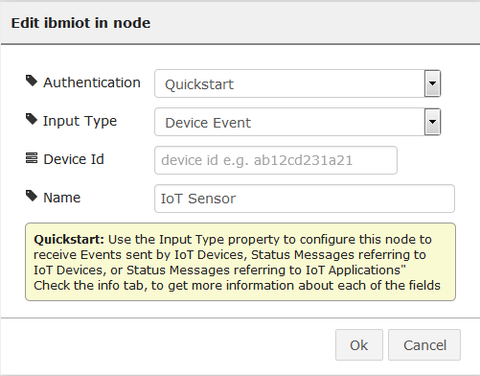
Task: Open the select box showing Quickstart
Action: coord(298,83)
